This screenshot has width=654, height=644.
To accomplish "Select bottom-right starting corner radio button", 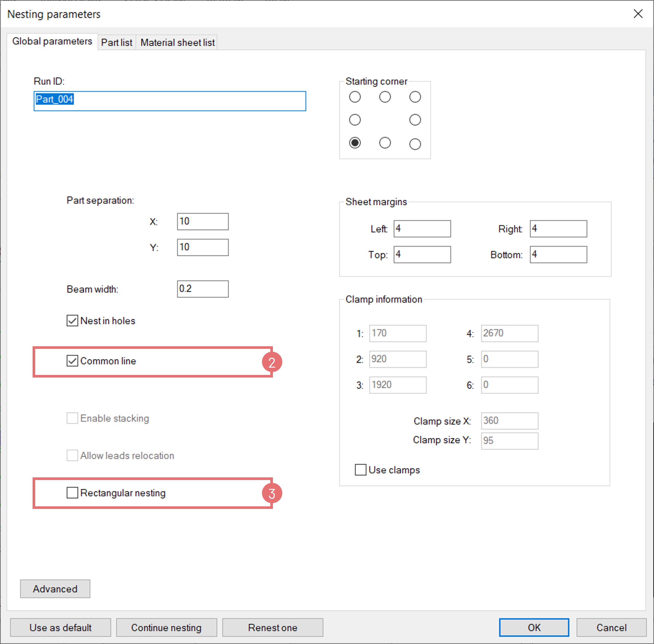I will tap(415, 144).
